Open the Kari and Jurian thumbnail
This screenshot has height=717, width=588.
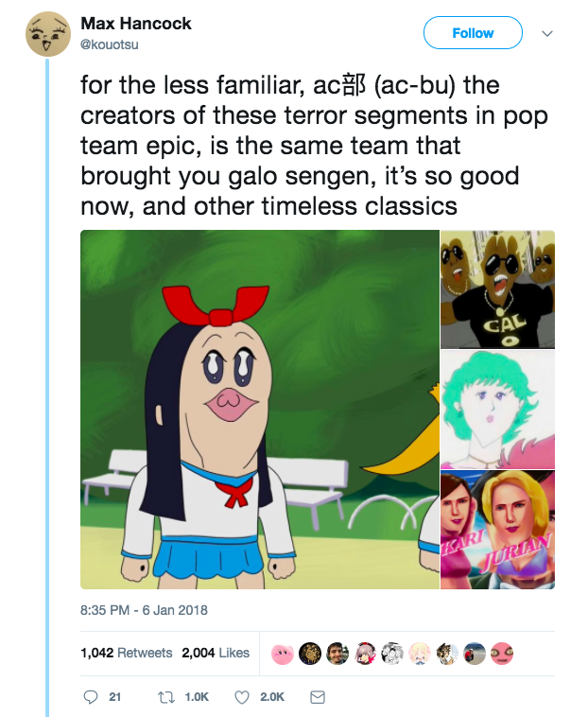pyautogui.click(x=497, y=531)
